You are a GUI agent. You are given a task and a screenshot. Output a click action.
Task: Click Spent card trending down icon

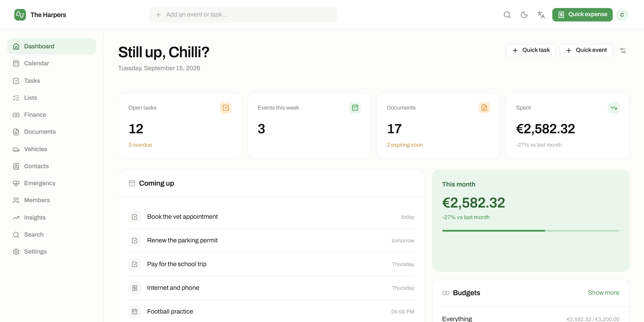coord(614,108)
